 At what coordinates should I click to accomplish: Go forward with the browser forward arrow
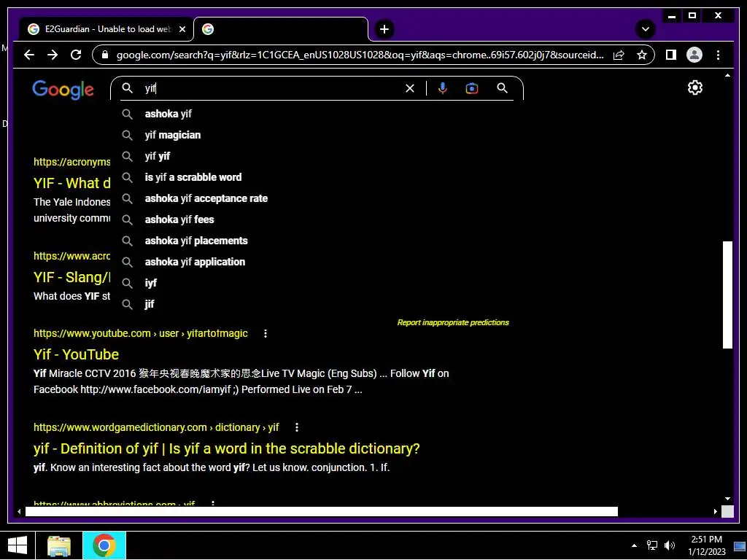(x=53, y=55)
